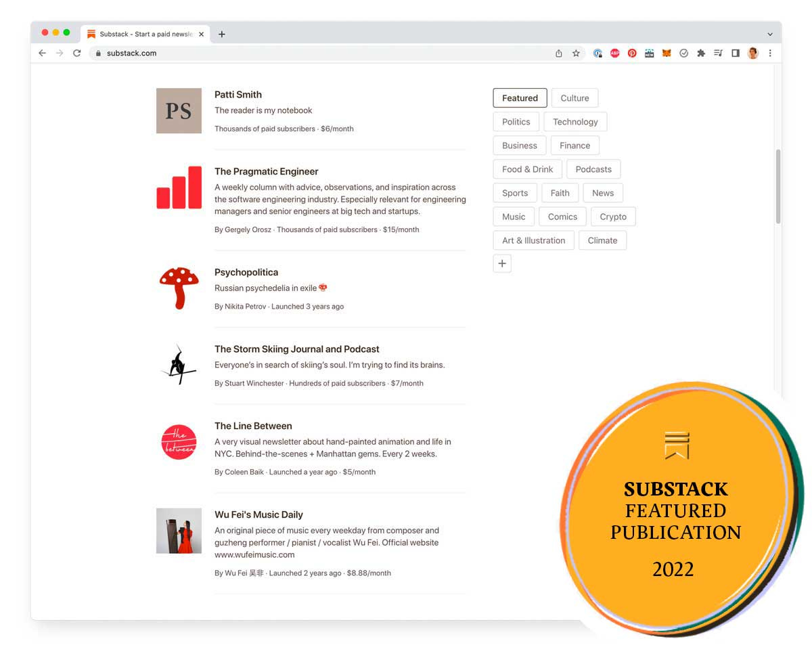
Task: Click the checkmark circle extension icon
Action: click(x=684, y=53)
